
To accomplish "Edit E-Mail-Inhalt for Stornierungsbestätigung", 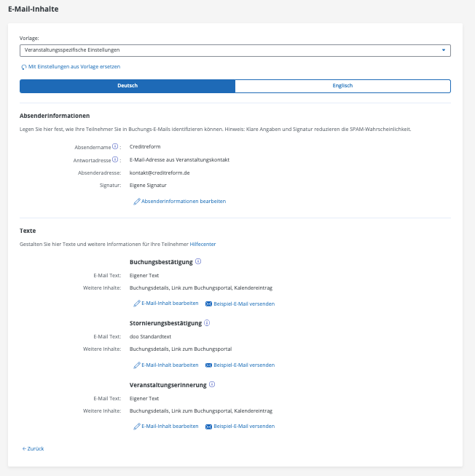I will click(x=170, y=365).
